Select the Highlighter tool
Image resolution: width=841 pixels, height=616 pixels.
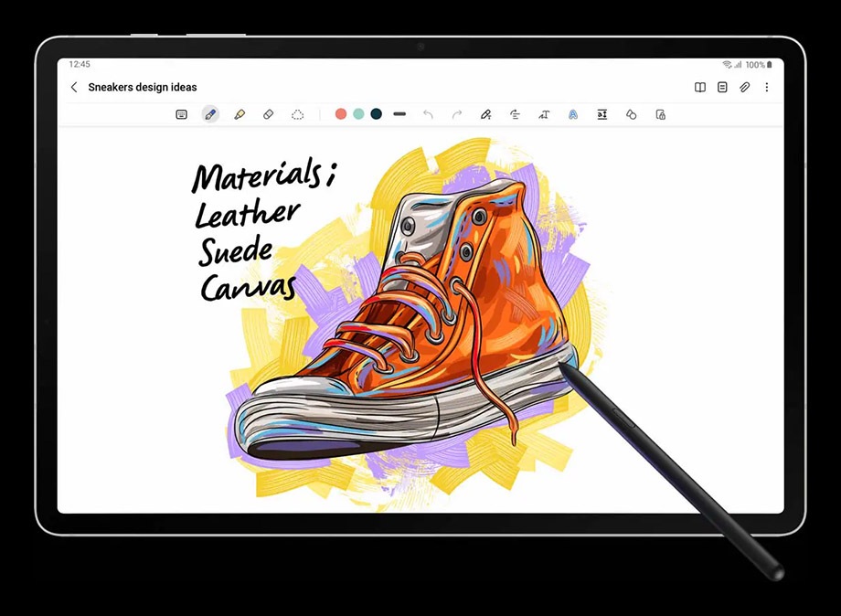[240, 114]
